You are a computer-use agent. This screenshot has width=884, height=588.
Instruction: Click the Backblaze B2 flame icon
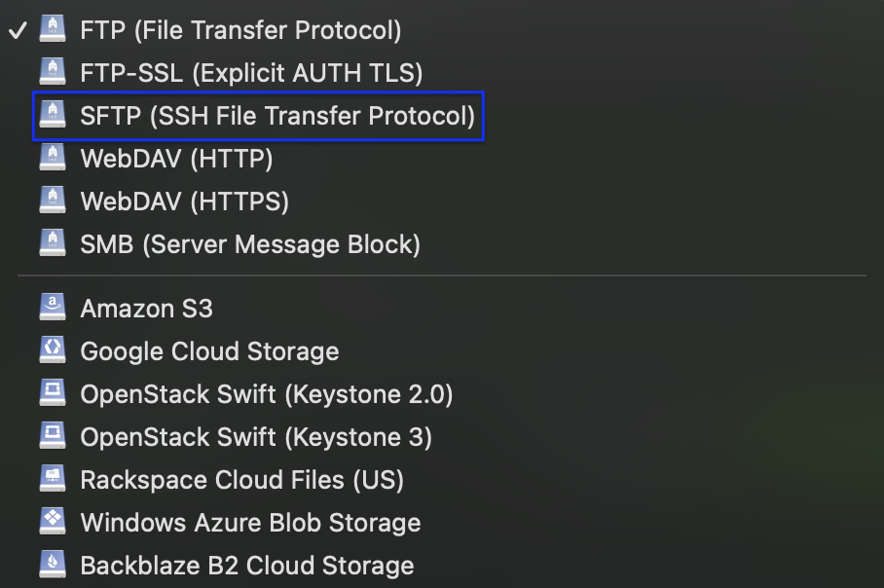coord(53,566)
